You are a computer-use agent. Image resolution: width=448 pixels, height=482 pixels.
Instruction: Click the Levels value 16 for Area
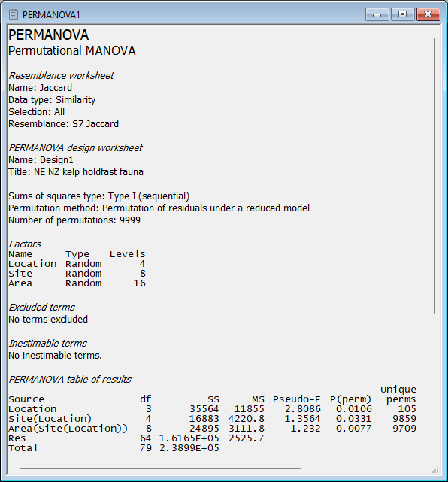pos(140,283)
